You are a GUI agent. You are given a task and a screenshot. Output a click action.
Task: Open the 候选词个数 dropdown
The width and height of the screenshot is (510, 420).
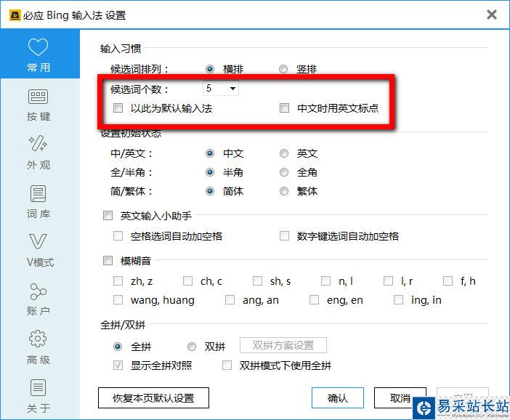click(x=221, y=88)
